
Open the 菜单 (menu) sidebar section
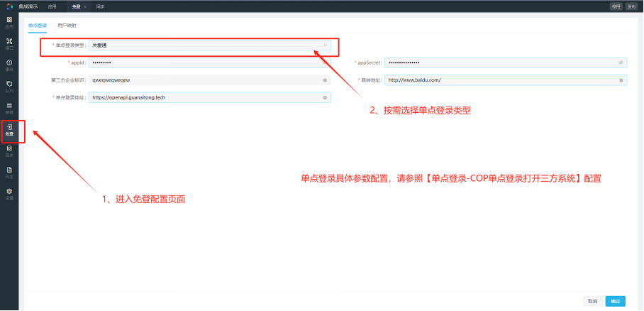(x=9, y=108)
